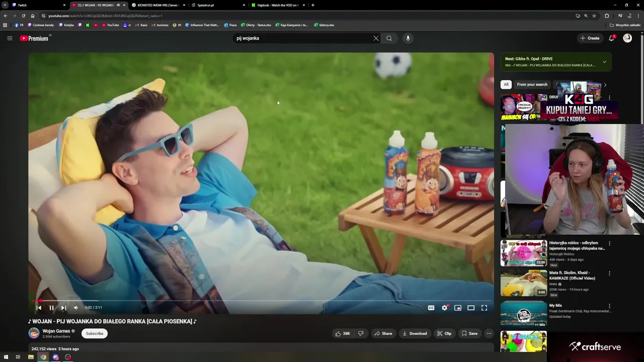Viewport: 644px width, 362px height.
Task: Skip to the previous video
Action: pyautogui.click(x=39, y=308)
